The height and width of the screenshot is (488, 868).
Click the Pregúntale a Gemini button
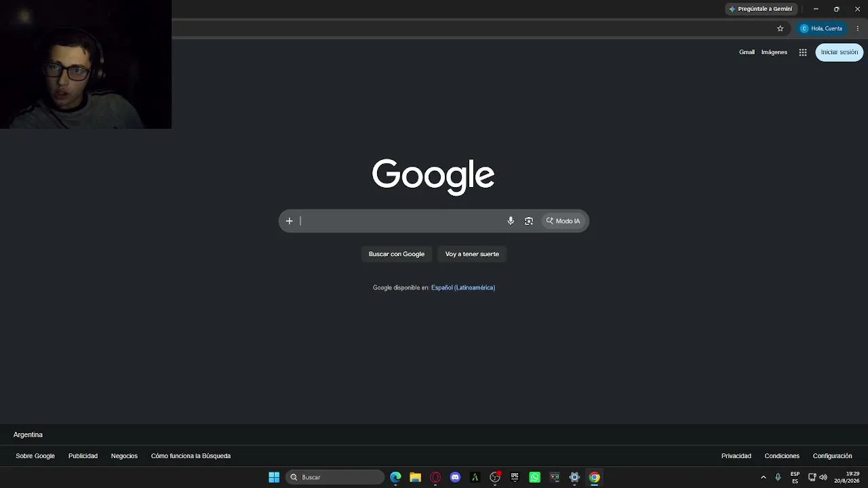(760, 9)
